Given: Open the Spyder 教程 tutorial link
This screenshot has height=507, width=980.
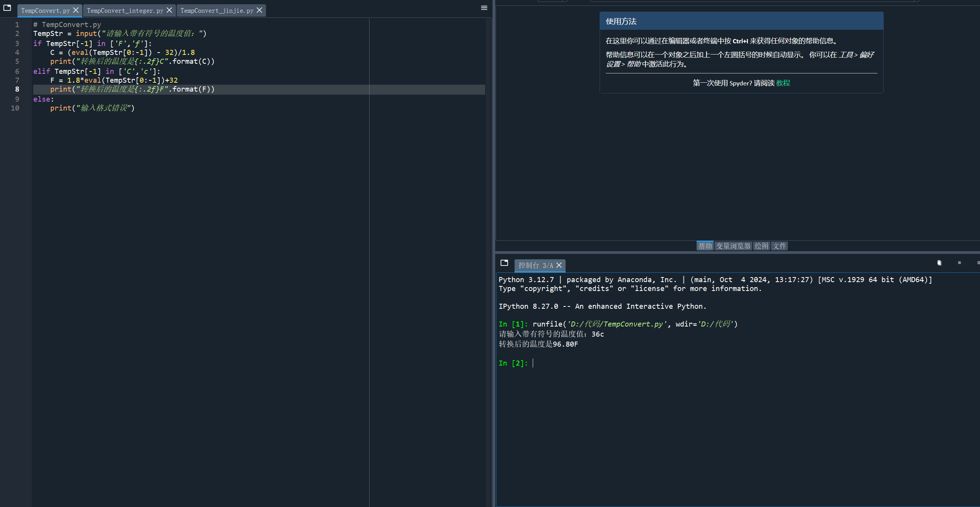Looking at the screenshot, I should pos(783,83).
